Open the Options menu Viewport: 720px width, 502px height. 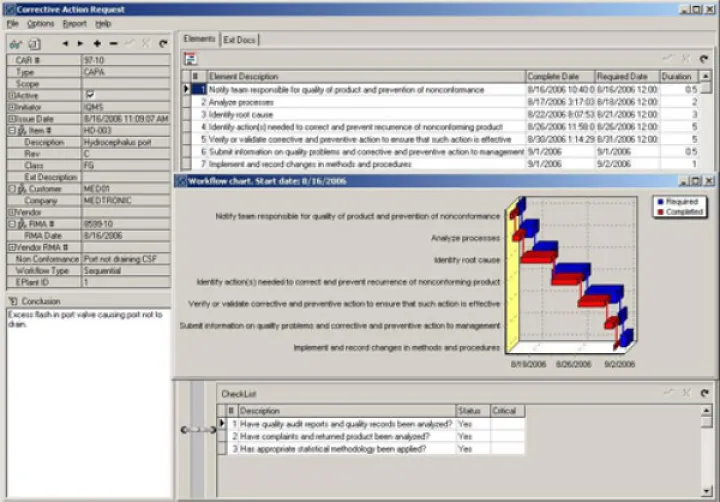[x=40, y=23]
